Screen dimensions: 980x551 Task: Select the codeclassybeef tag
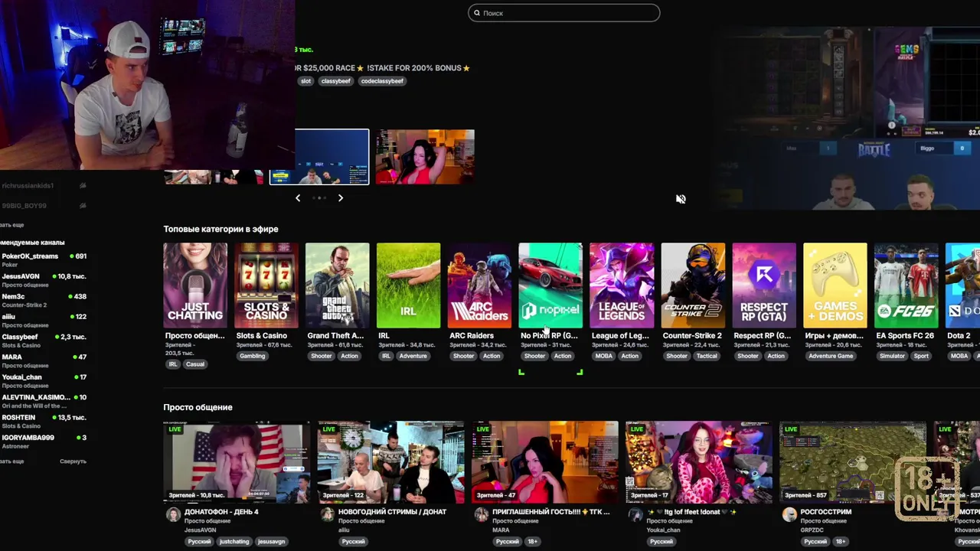click(x=382, y=81)
